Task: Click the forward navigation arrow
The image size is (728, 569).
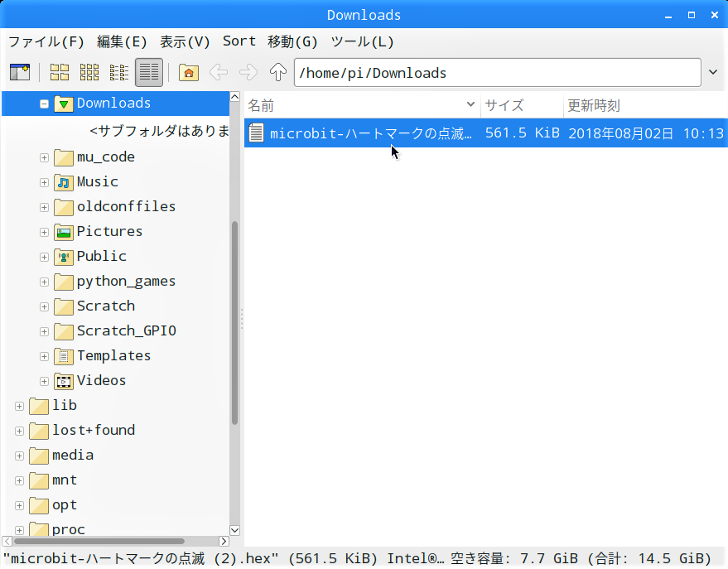Action: click(x=248, y=72)
